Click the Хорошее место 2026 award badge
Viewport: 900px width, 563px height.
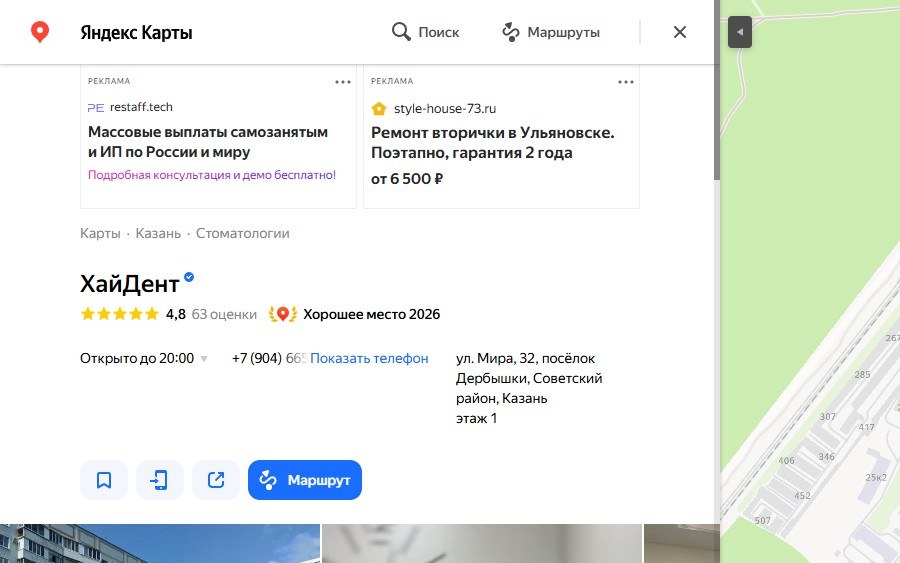tap(354, 314)
